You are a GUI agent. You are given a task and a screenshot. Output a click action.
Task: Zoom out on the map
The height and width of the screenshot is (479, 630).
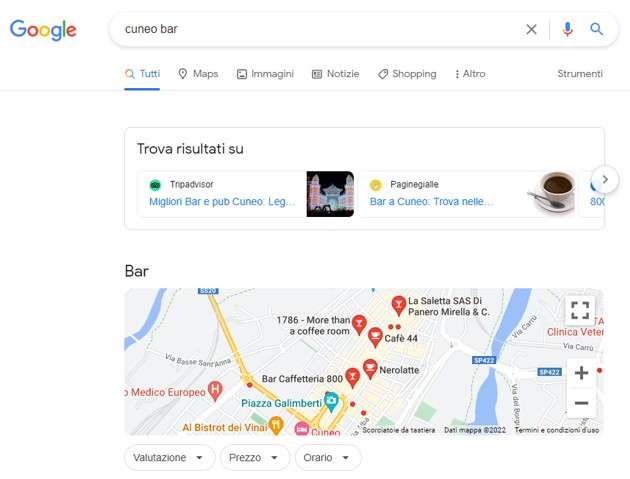(x=581, y=403)
